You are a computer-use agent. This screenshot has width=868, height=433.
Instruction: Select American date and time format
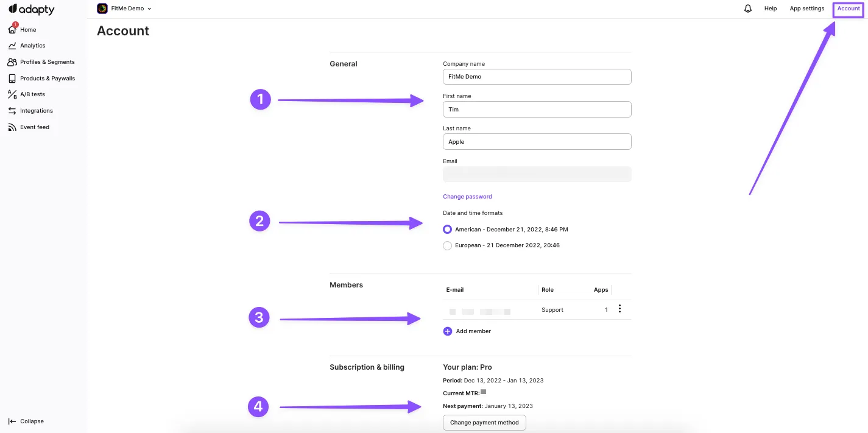coord(448,230)
